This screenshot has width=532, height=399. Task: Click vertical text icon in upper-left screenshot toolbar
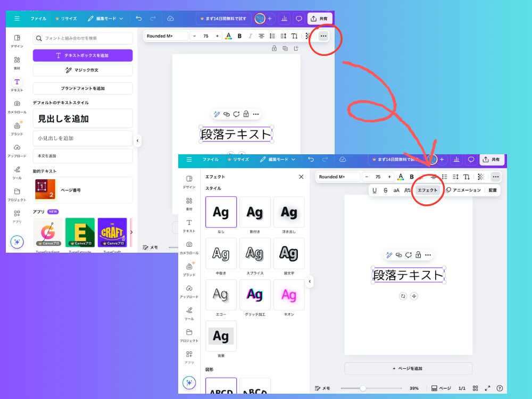[x=295, y=36]
